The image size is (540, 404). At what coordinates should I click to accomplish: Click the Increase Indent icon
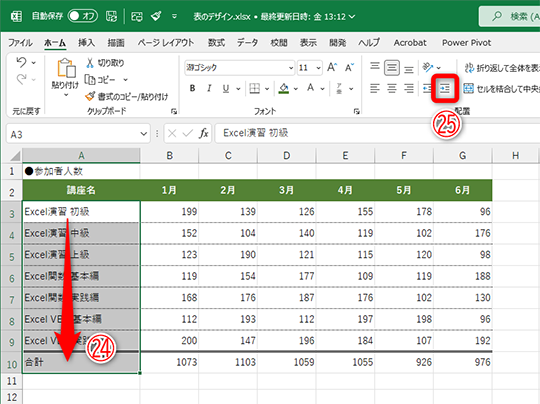(445, 89)
